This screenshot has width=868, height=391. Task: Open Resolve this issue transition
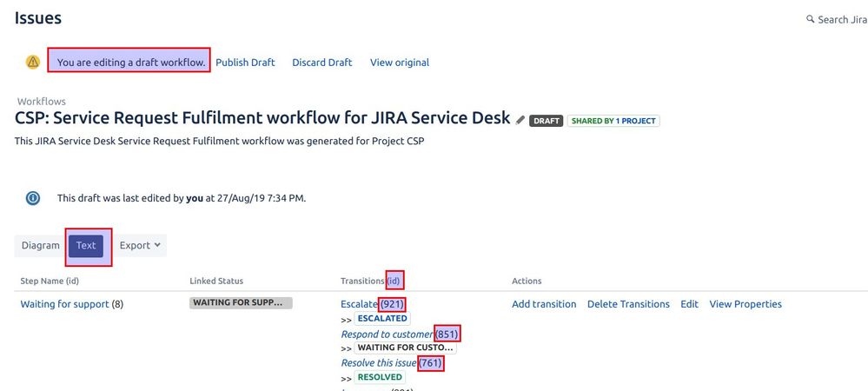(x=379, y=362)
